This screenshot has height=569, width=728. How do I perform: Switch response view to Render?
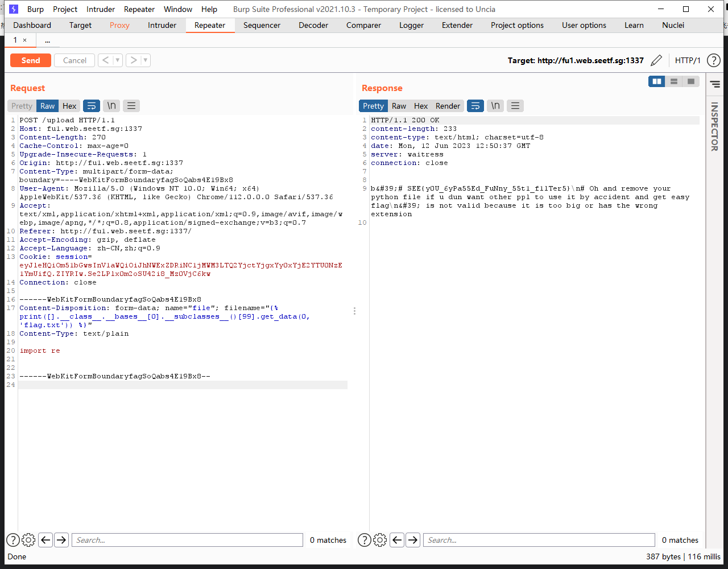pos(448,106)
